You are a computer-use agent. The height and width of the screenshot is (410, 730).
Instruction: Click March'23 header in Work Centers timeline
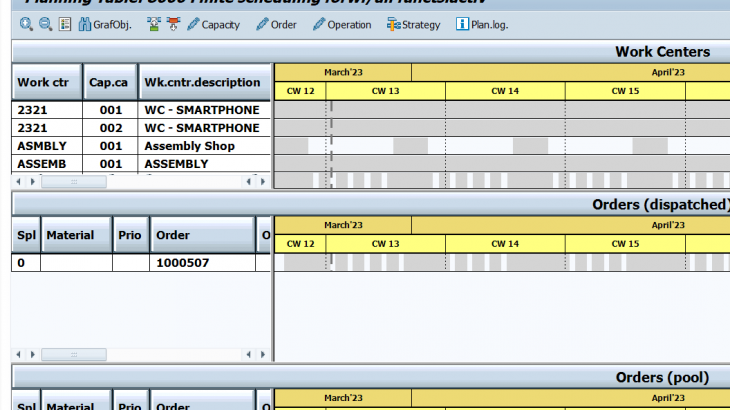343,72
